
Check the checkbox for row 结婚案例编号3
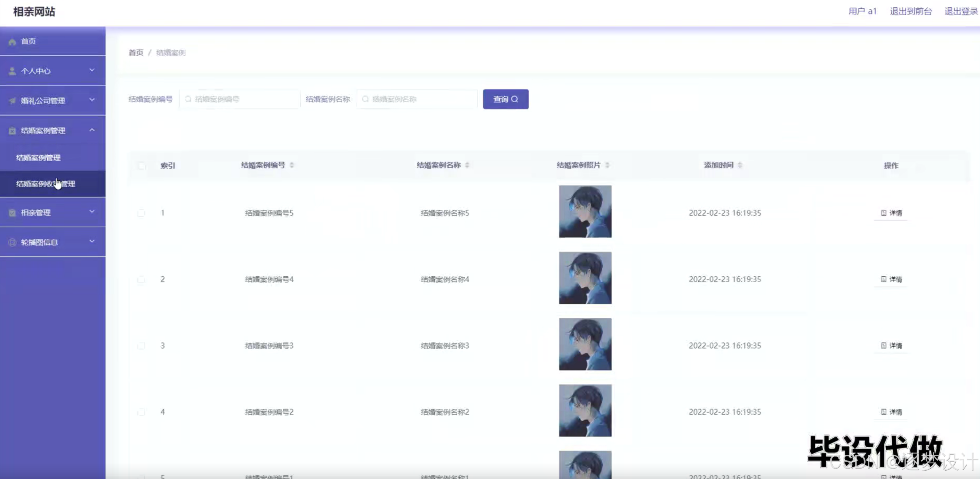pos(141,346)
